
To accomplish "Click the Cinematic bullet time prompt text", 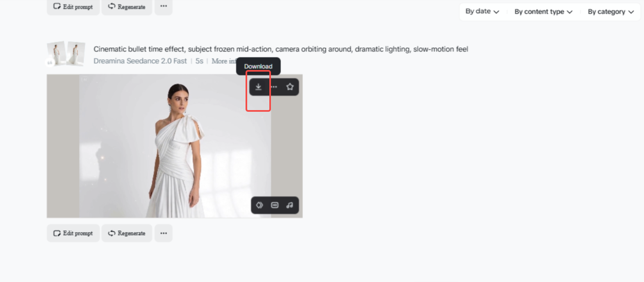I will (281, 49).
